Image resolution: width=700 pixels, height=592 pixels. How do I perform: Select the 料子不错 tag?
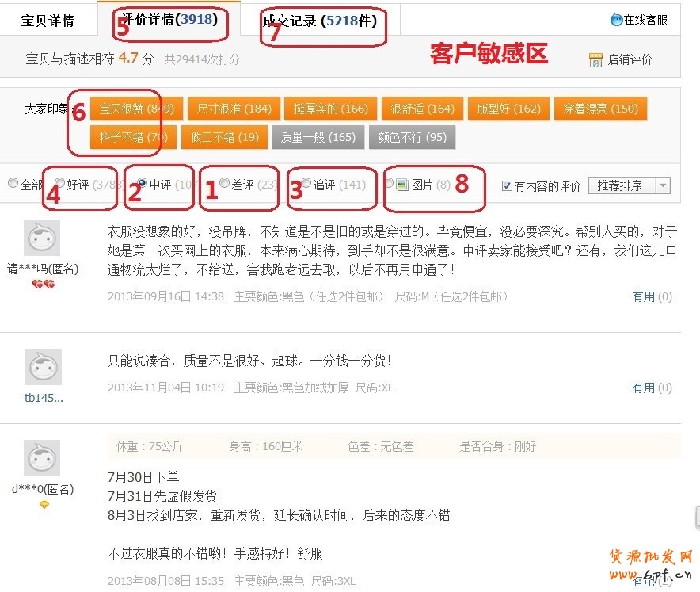[133, 137]
